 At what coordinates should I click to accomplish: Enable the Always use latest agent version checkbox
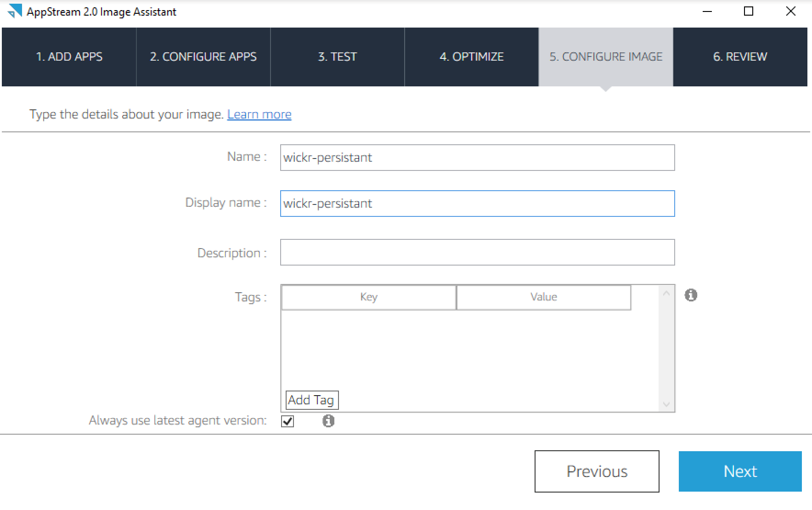tap(288, 421)
